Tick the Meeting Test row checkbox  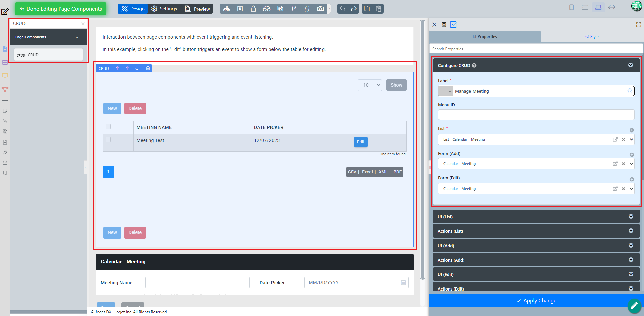coord(108,140)
